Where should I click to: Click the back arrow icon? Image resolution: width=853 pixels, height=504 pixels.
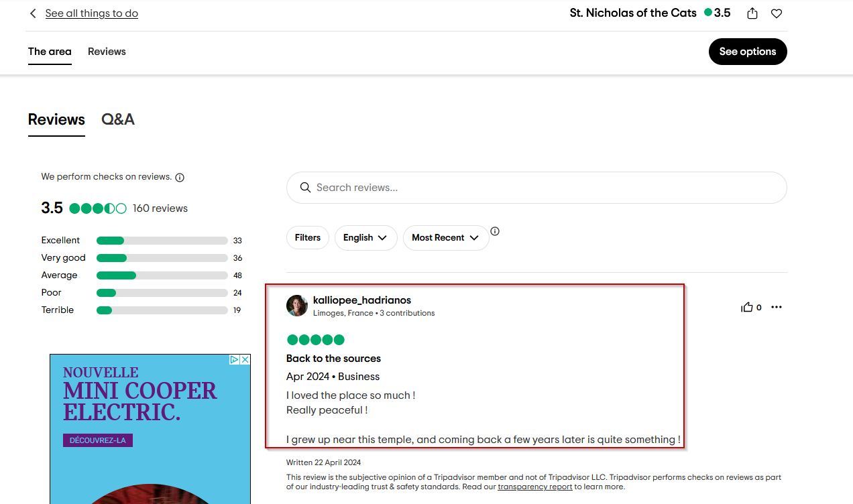pos(33,13)
